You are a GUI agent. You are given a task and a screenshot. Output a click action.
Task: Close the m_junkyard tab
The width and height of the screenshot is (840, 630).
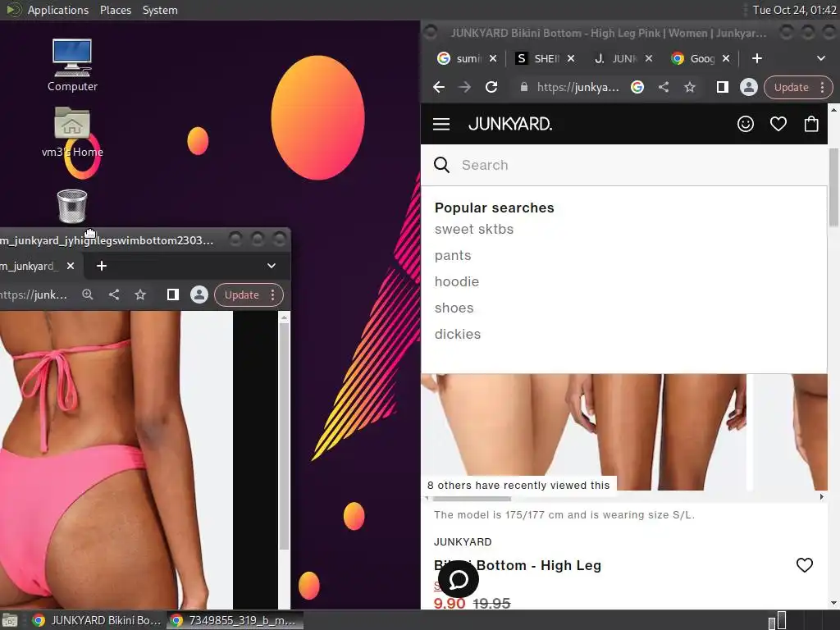[71, 266]
